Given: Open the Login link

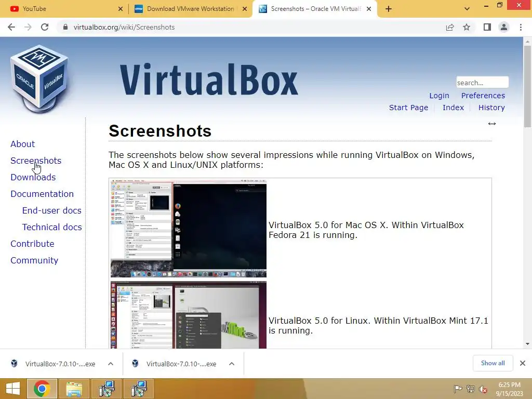Looking at the screenshot, I should [x=439, y=96].
